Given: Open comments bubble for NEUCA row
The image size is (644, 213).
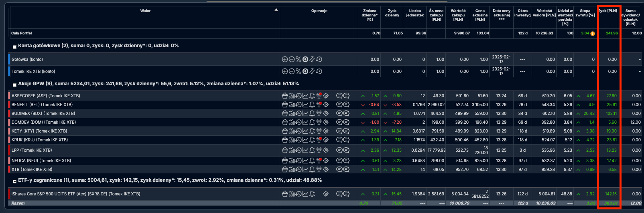Looking at the screenshot, I should click(339, 161).
